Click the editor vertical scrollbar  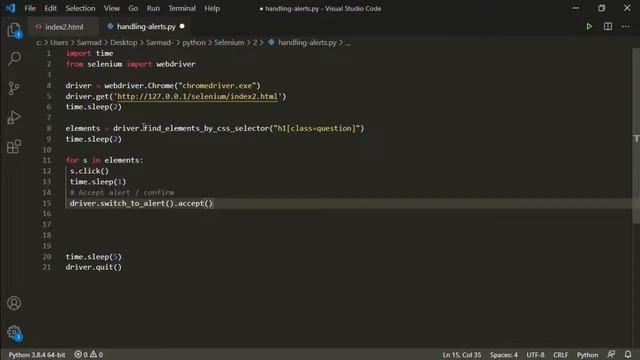pyautogui.click(x=636, y=136)
